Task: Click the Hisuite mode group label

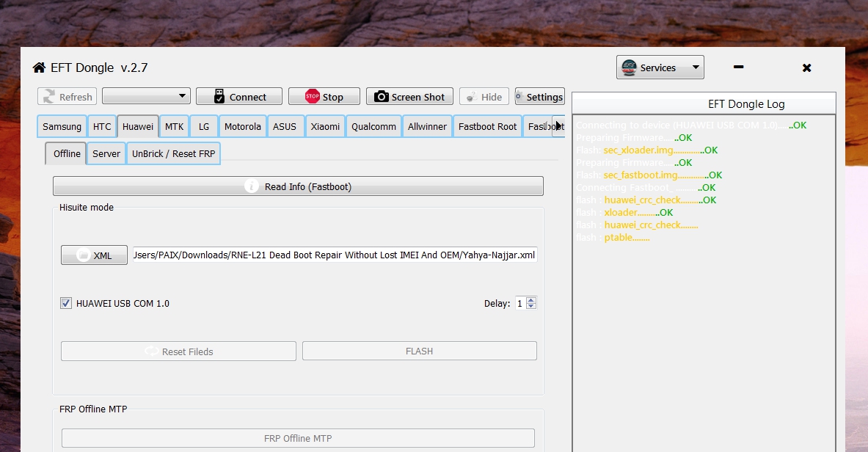Action: pyautogui.click(x=87, y=207)
